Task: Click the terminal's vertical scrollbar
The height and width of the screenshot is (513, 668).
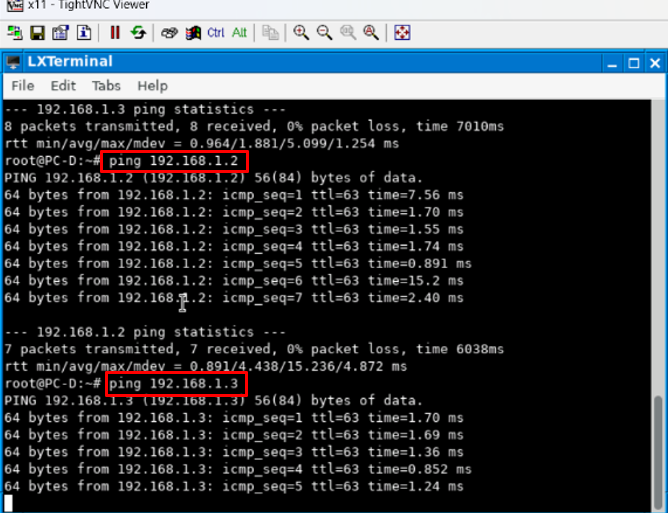Action: [x=659, y=440]
